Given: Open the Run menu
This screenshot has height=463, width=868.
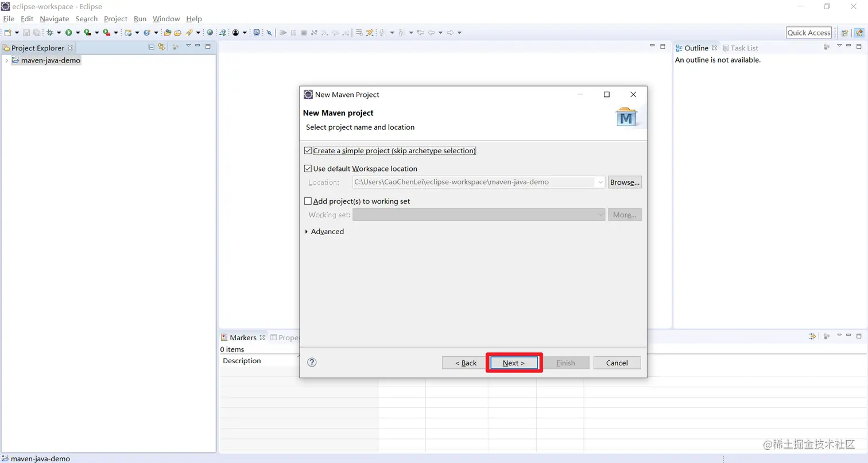Looking at the screenshot, I should click(140, 19).
